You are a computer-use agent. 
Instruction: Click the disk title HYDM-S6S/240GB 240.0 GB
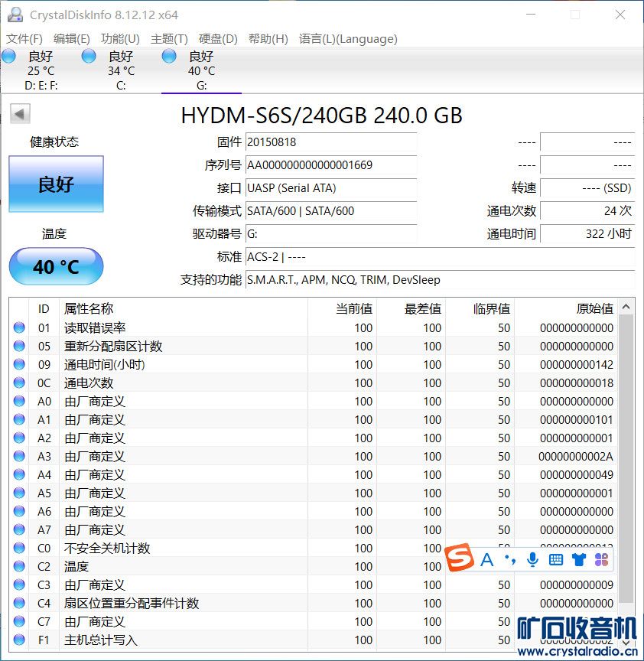click(321, 116)
